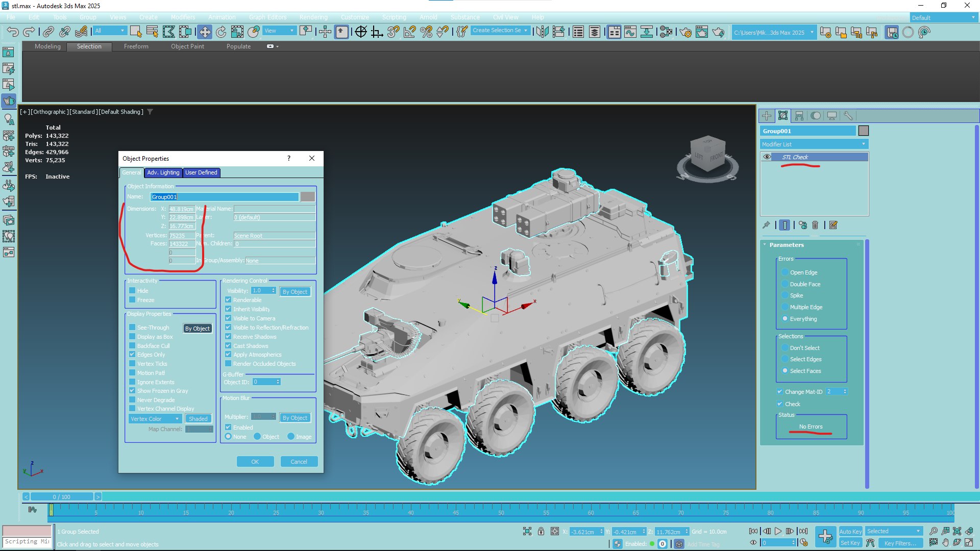980x551 pixels.
Task: Click the Render Production teapot icon
Action: (x=718, y=32)
